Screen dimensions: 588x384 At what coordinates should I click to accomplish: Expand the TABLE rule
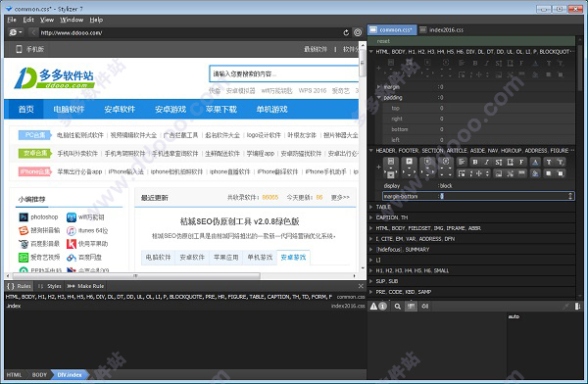(371, 207)
